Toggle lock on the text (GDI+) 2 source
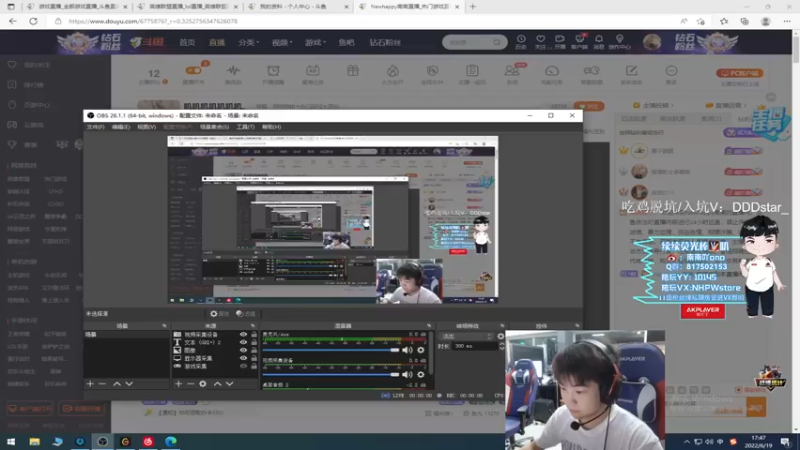 254,342
